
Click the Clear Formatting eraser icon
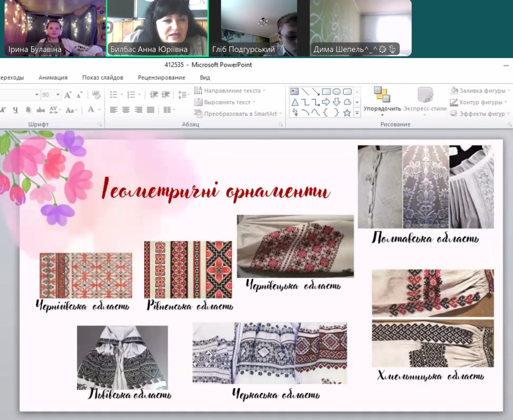[96, 95]
